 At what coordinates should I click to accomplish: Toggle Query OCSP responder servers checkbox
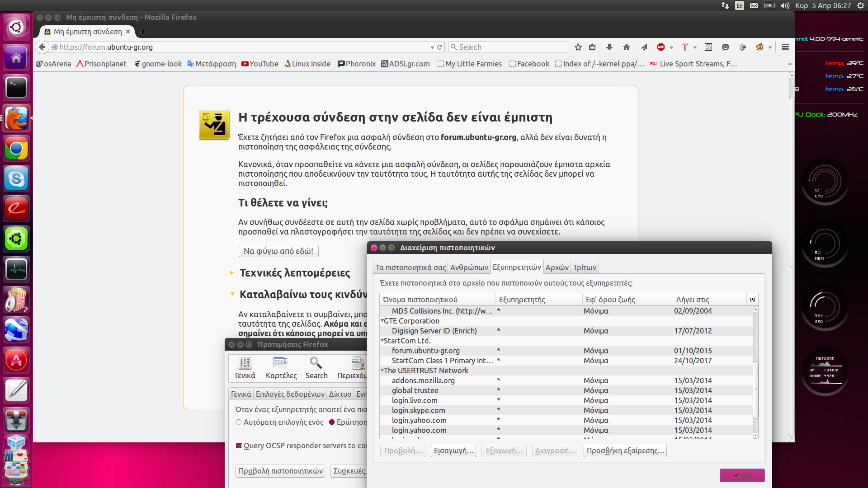(239, 446)
